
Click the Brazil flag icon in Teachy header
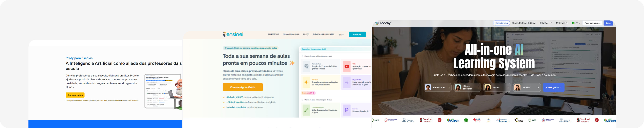coord(573,23)
